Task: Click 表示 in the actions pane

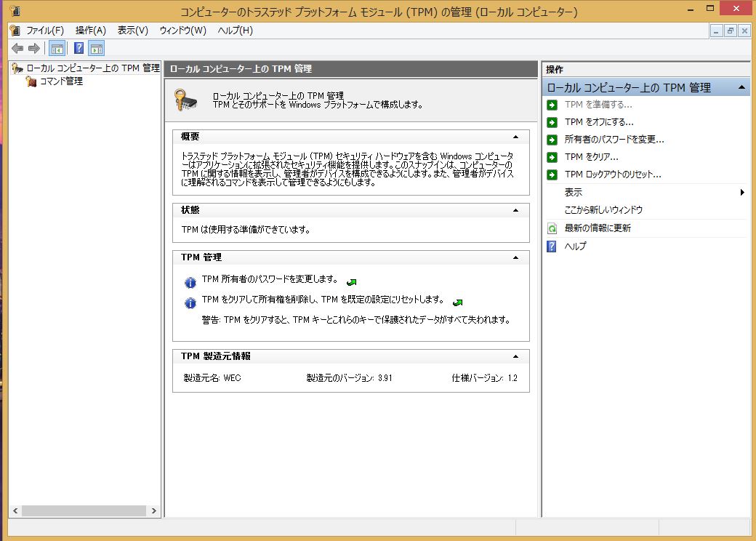Action: (x=574, y=193)
